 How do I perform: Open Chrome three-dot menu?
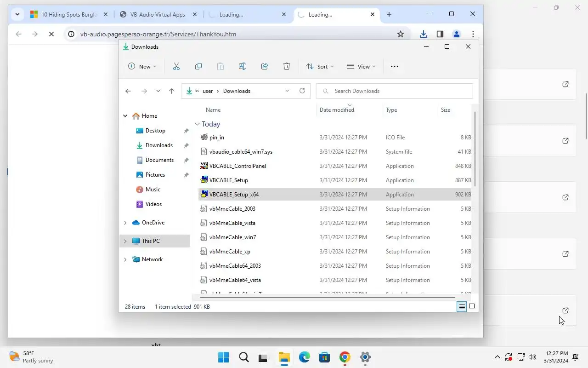point(473,34)
